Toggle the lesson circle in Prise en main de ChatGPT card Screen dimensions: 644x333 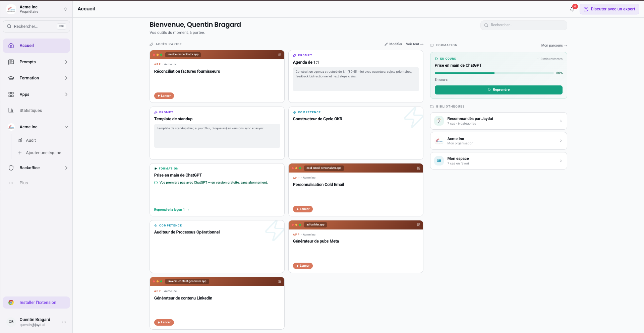(156, 183)
